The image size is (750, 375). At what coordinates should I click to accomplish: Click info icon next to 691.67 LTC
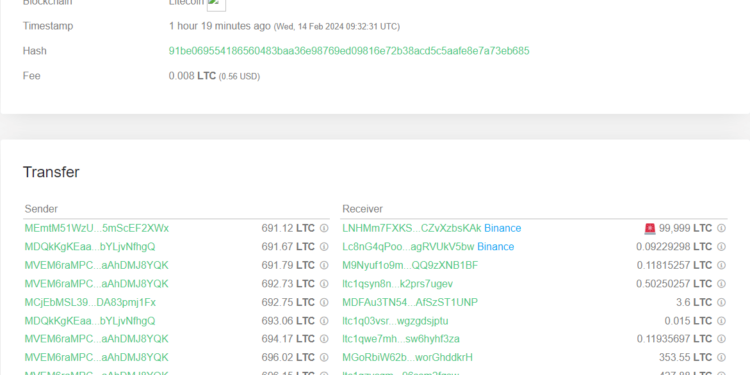point(324,247)
